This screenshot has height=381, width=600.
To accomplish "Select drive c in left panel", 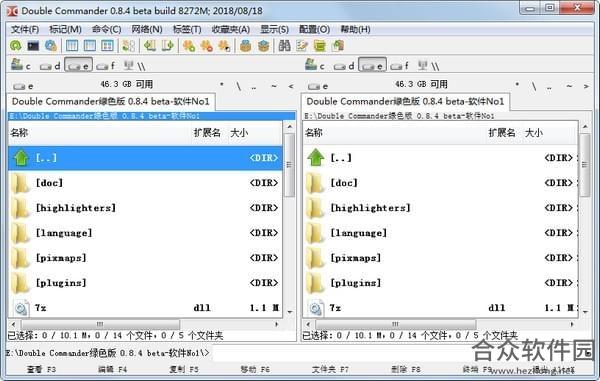I will pos(21,65).
